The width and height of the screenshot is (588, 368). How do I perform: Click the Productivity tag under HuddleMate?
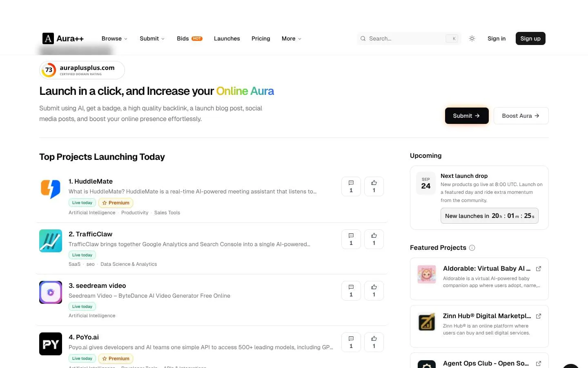pos(135,213)
